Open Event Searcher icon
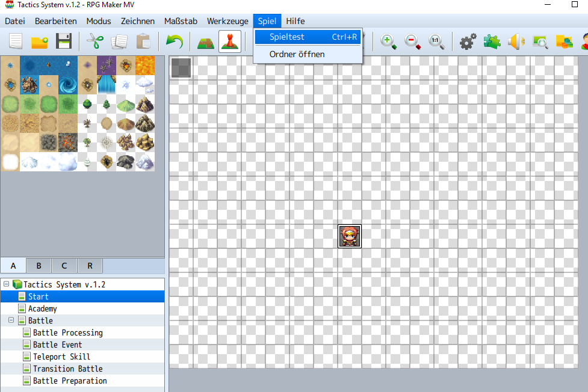Viewport: 588px width, 392px height. pos(540,41)
